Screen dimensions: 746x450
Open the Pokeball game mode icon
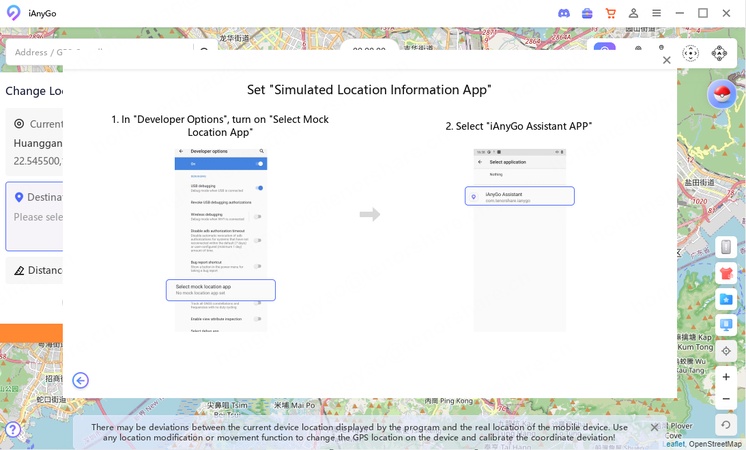tap(721, 94)
